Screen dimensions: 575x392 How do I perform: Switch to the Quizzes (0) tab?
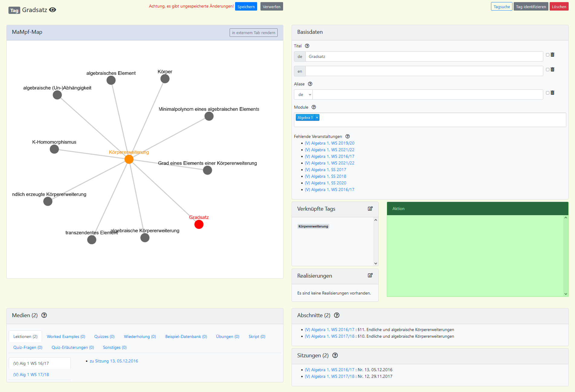click(104, 336)
